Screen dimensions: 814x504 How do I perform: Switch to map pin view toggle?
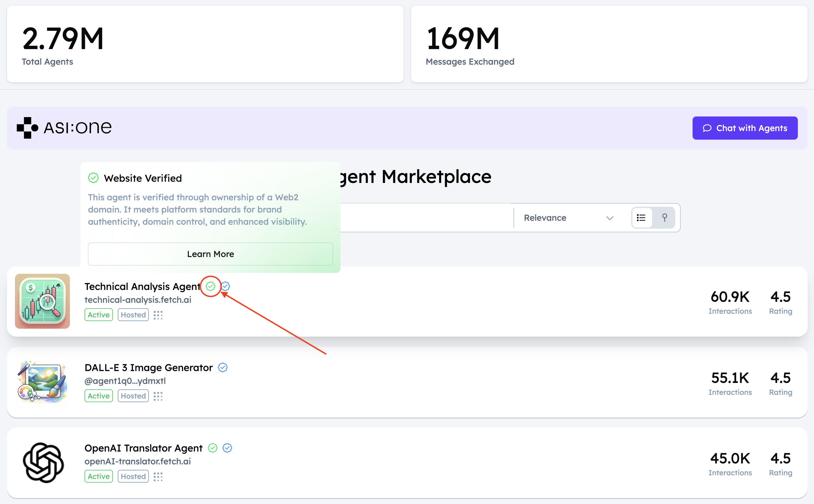(x=664, y=218)
